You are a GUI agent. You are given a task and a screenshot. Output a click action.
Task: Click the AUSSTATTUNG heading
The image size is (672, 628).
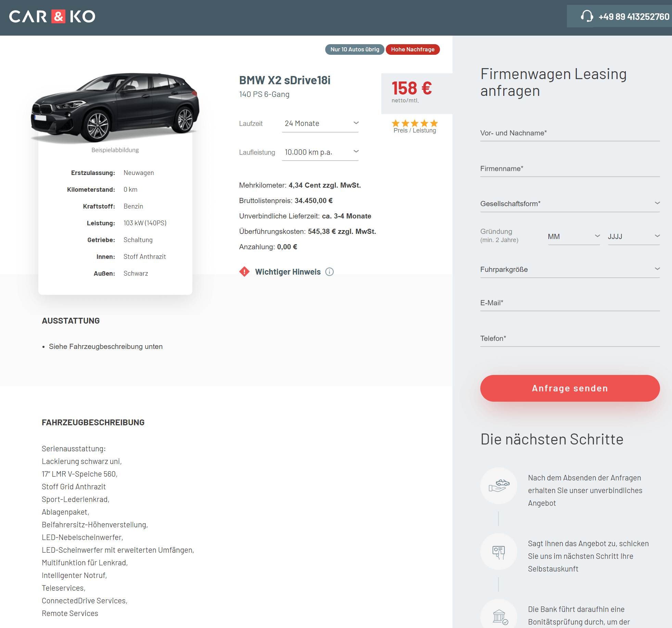pos(71,321)
